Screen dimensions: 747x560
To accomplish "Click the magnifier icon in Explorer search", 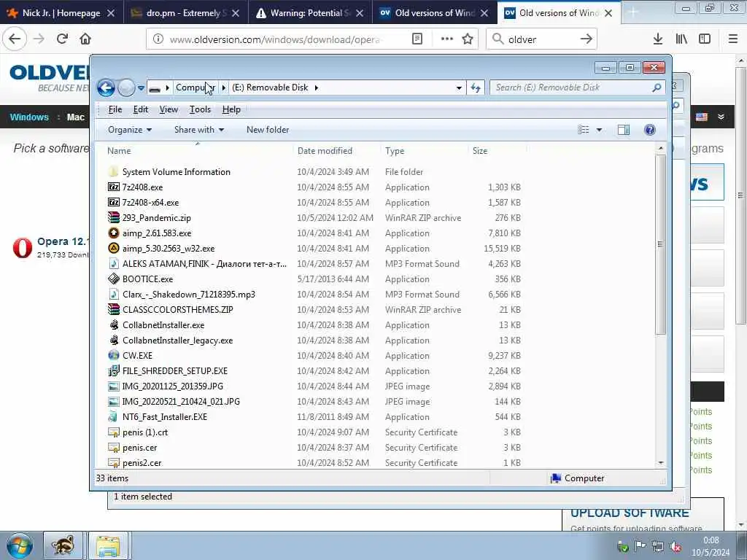I will tap(657, 87).
